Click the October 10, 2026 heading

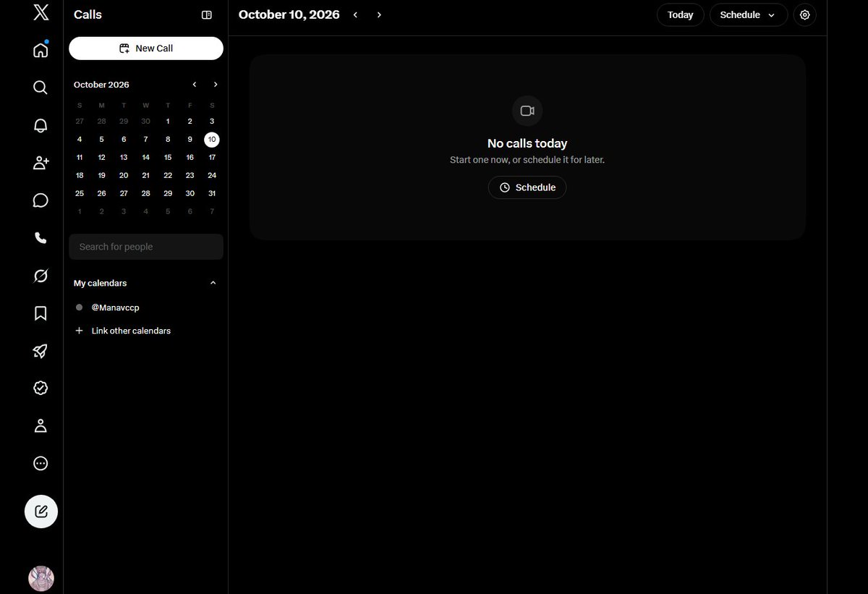click(289, 14)
